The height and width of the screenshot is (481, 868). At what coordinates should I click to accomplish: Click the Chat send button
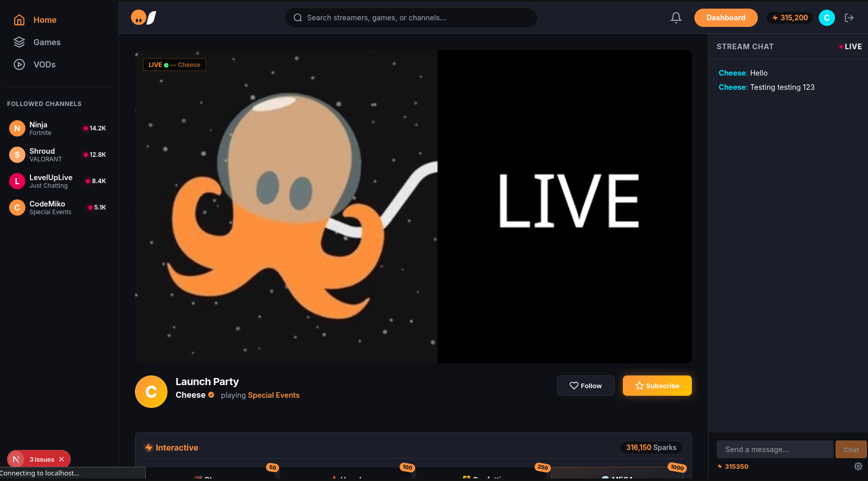(x=851, y=450)
